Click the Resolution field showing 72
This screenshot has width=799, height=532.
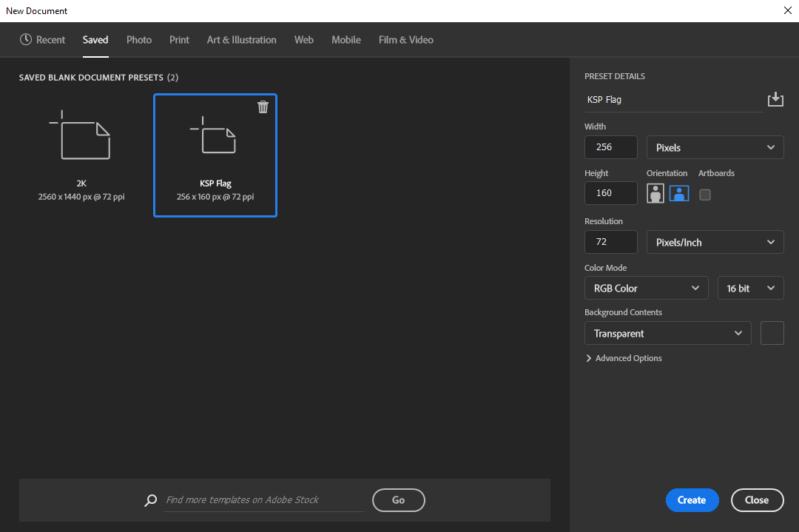point(610,242)
